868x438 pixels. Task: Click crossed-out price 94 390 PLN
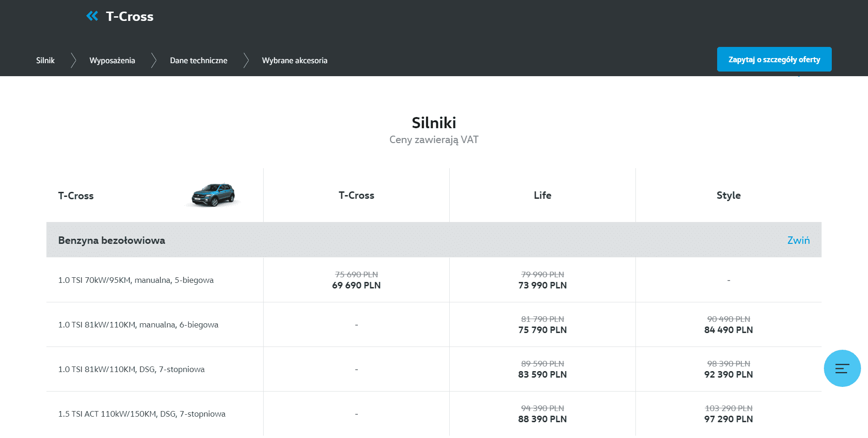[x=543, y=408]
